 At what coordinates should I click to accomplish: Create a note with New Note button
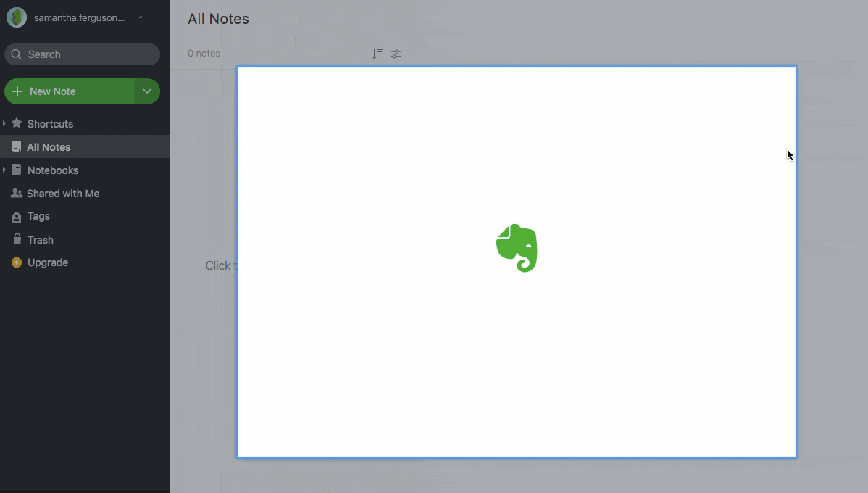(x=69, y=91)
